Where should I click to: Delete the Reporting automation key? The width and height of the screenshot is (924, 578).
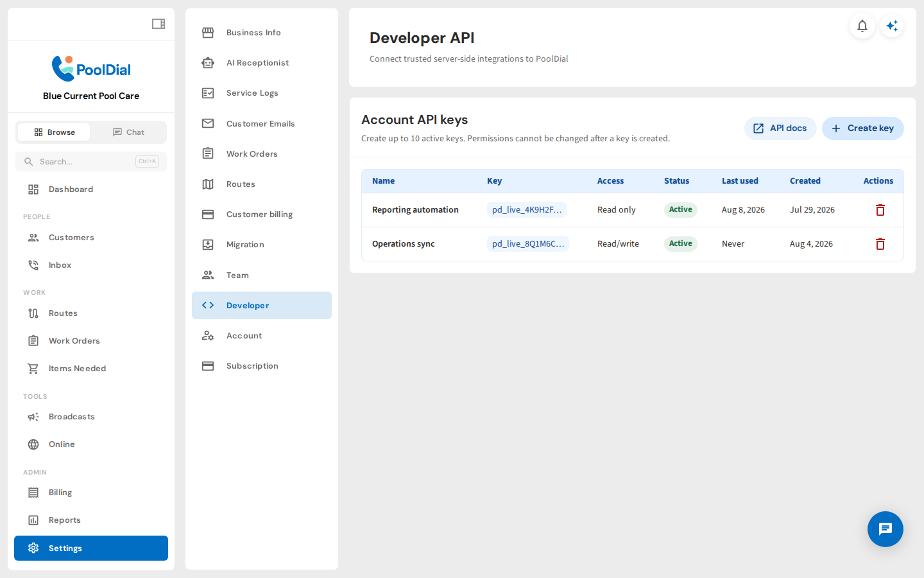pyautogui.click(x=880, y=210)
